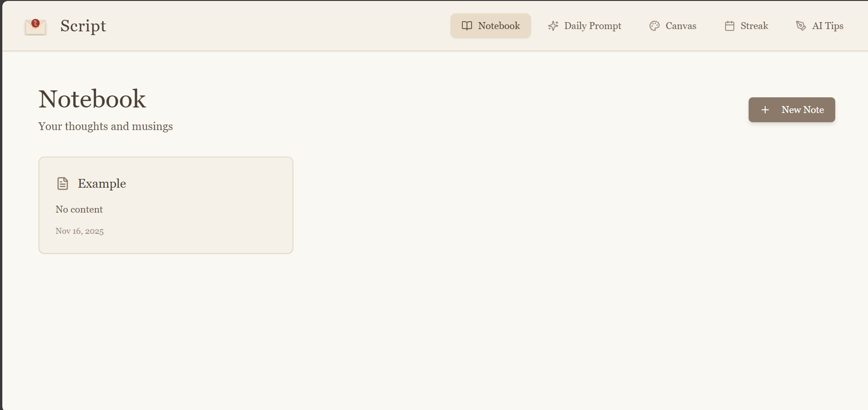The image size is (868, 410).
Task: Open the Daily Prompt tab
Action: coord(585,26)
